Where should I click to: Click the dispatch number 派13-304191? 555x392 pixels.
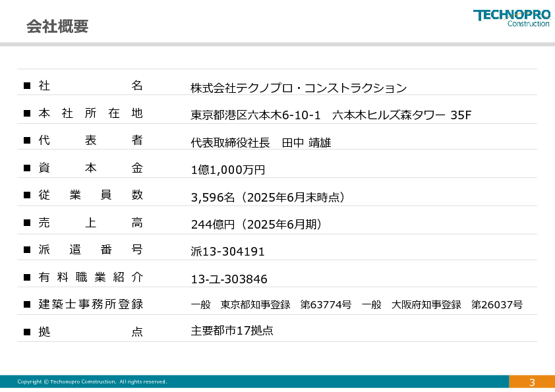point(227,252)
